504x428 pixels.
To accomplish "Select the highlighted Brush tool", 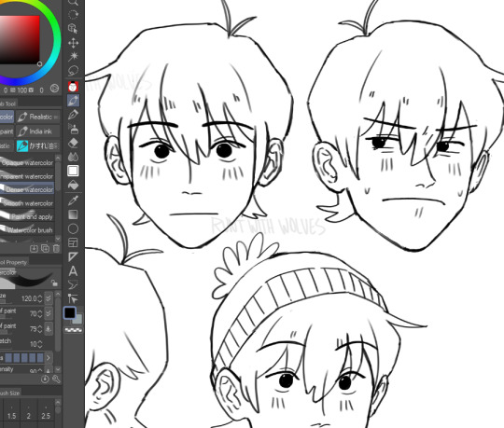I will [x=74, y=101].
